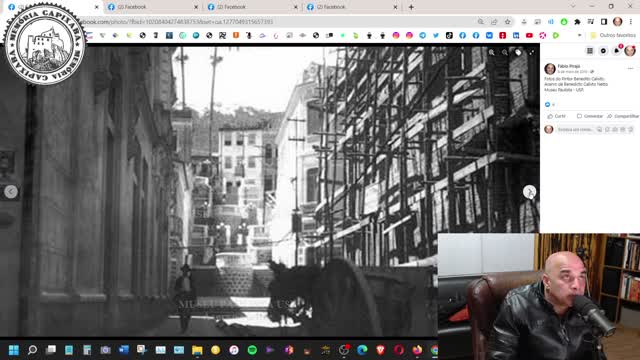The image size is (640, 360).
Task: View reactions count on the post
Action: pyautogui.click(x=550, y=105)
